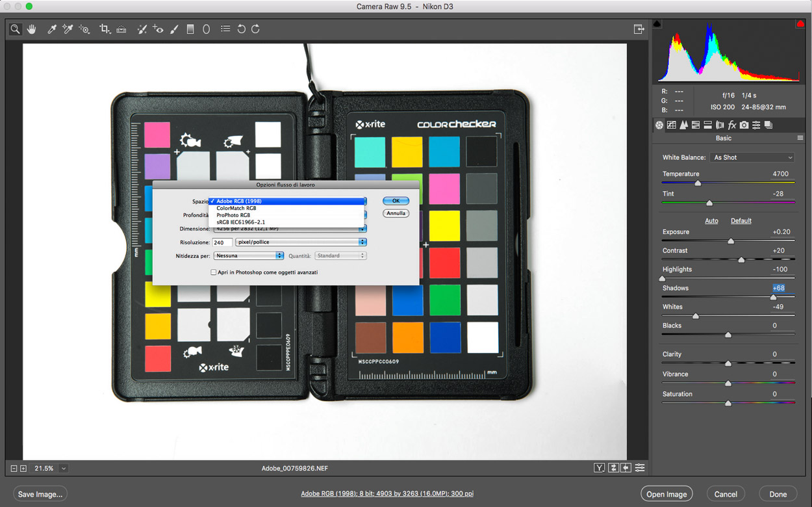
Task: Rotate image 90 degrees clockwise
Action: [x=256, y=29]
